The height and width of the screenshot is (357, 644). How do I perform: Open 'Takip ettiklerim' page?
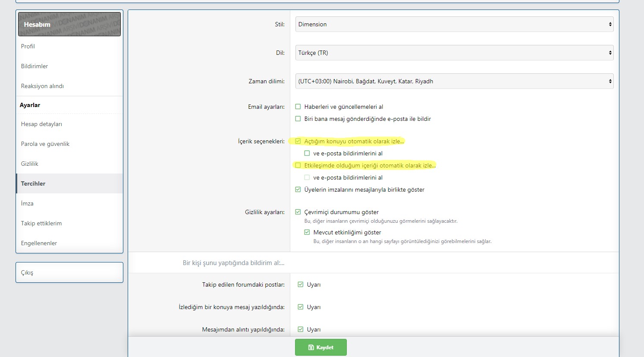[x=69, y=223]
